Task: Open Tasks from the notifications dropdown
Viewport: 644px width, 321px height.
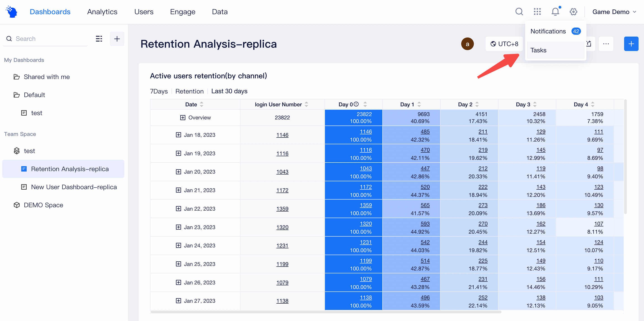Action: [538, 50]
